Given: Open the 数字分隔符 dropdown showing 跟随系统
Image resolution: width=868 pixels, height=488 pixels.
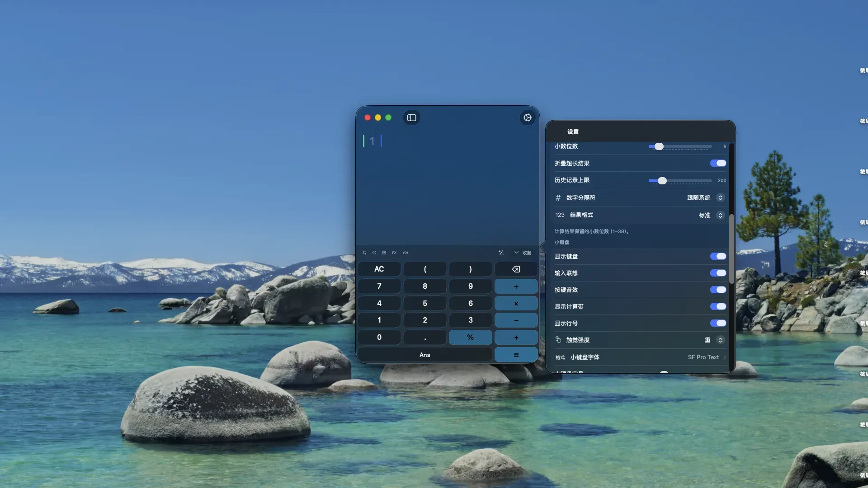Looking at the screenshot, I should pos(705,198).
